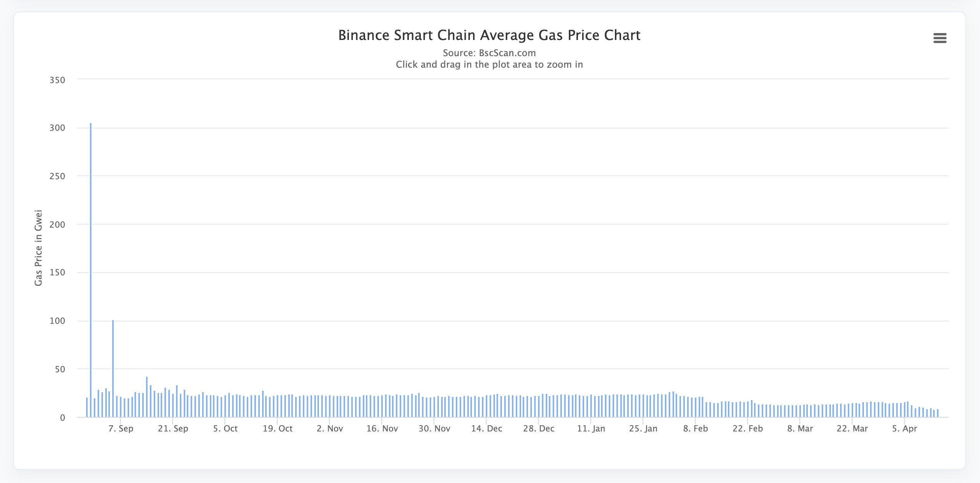The image size is (980, 483).
Task: Select the 21. Sep date label
Action: (173, 429)
